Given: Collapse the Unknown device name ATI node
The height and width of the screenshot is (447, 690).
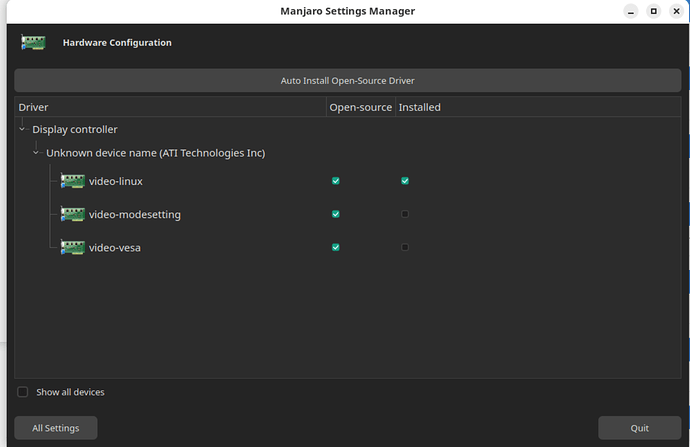Looking at the screenshot, I should point(36,153).
